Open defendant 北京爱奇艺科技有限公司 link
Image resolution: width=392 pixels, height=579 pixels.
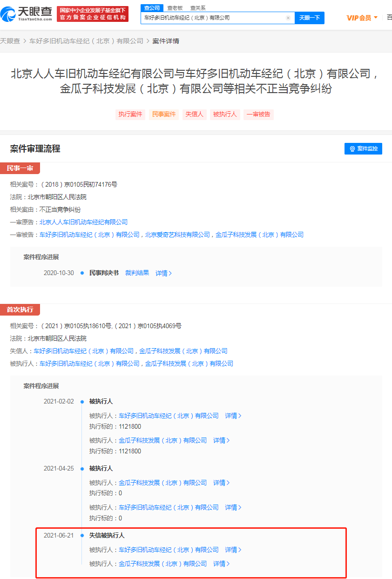(177, 235)
